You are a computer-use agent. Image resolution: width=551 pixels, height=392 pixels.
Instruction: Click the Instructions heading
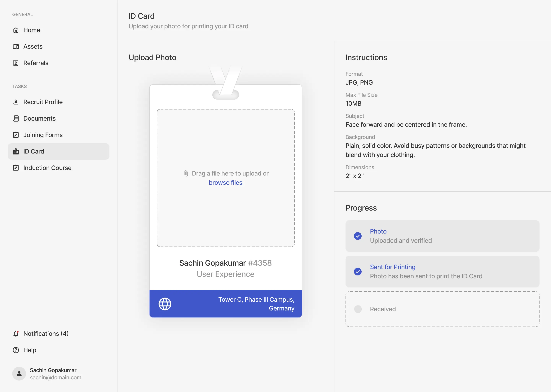pyautogui.click(x=366, y=57)
